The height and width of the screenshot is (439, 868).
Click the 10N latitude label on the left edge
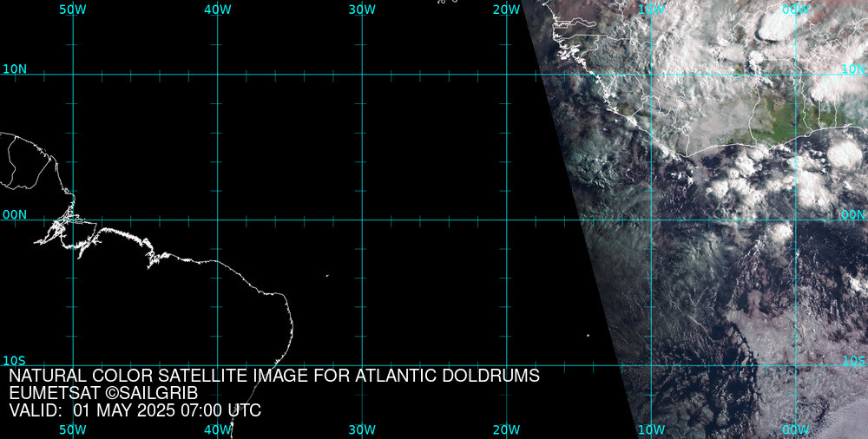(15, 69)
